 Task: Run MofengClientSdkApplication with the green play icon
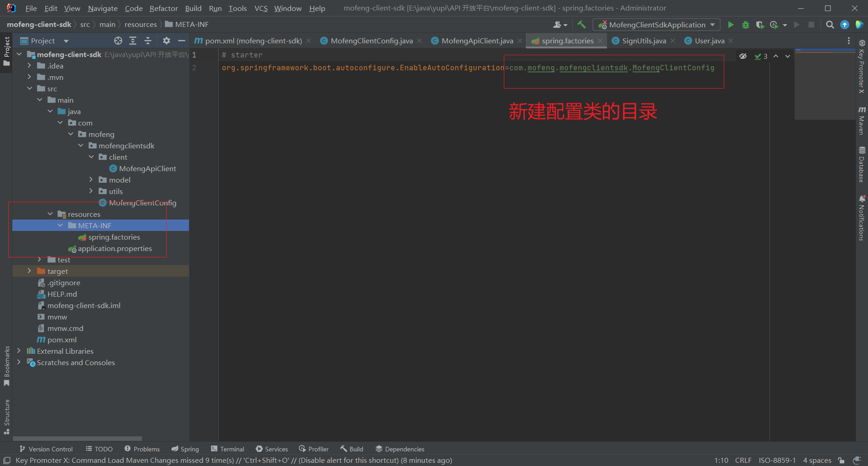[731, 25]
